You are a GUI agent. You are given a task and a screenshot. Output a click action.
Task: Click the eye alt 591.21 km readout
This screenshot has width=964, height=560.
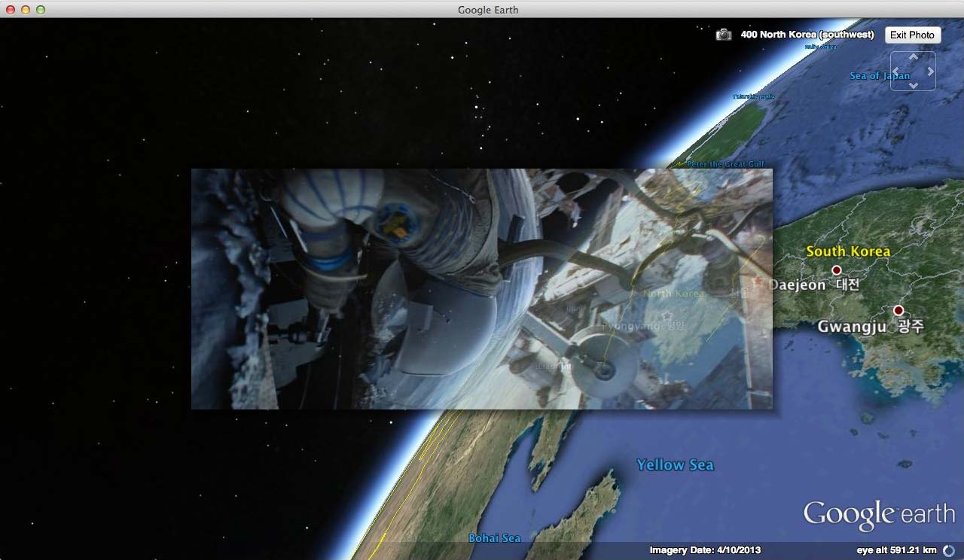pyautogui.click(x=896, y=550)
